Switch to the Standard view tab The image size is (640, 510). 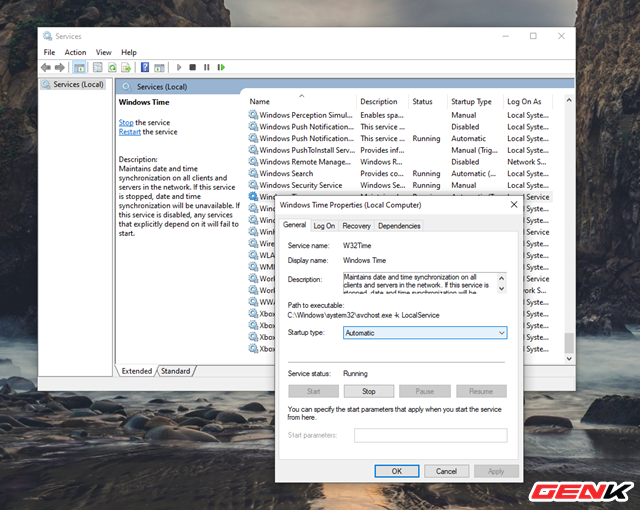tap(176, 371)
